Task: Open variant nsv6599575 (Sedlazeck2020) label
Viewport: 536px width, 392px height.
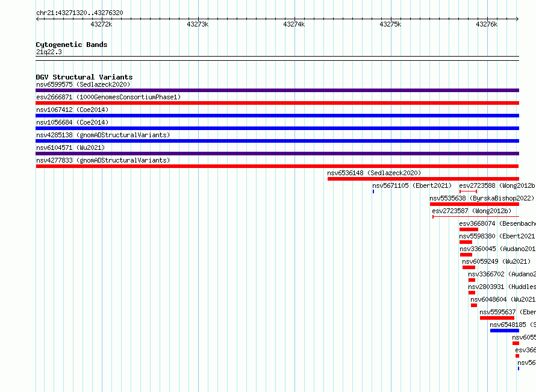Action: tap(83, 84)
